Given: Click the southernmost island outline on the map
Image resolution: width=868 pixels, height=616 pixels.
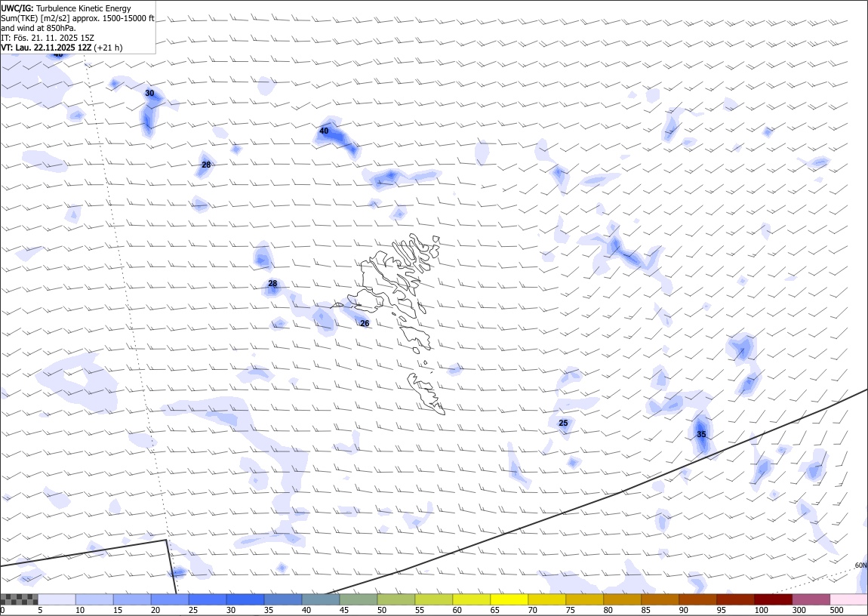Looking at the screenshot, I should coord(426,393).
